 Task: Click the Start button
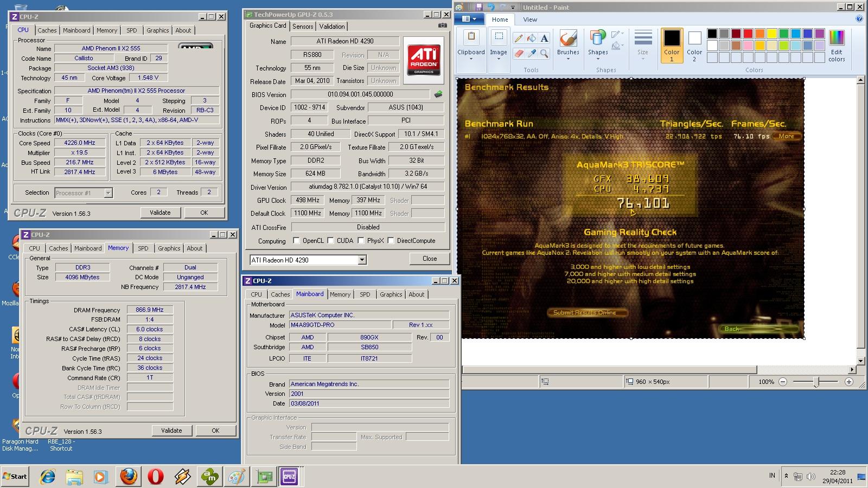[15, 477]
